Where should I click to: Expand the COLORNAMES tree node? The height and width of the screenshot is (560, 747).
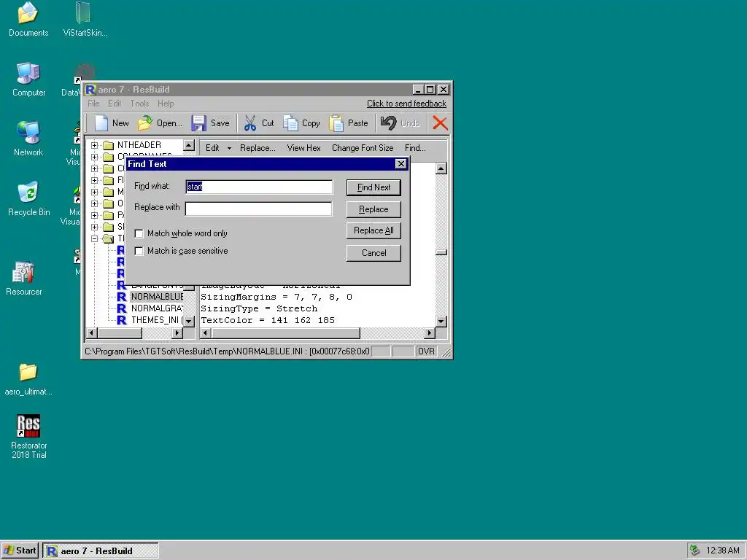pyautogui.click(x=94, y=157)
